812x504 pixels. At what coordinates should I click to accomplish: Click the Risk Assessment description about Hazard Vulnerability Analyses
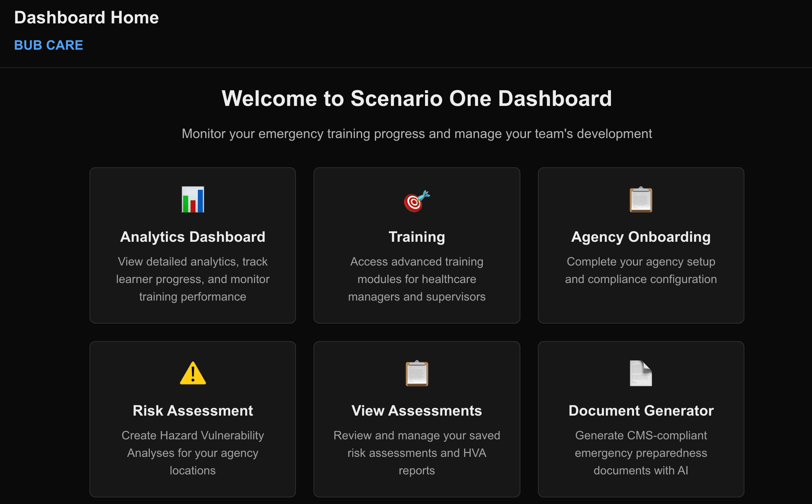click(193, 452)
